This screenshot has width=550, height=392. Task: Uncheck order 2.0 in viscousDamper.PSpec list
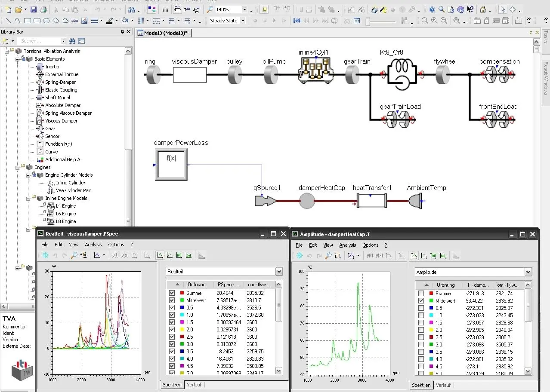click(x=172, y=330)
